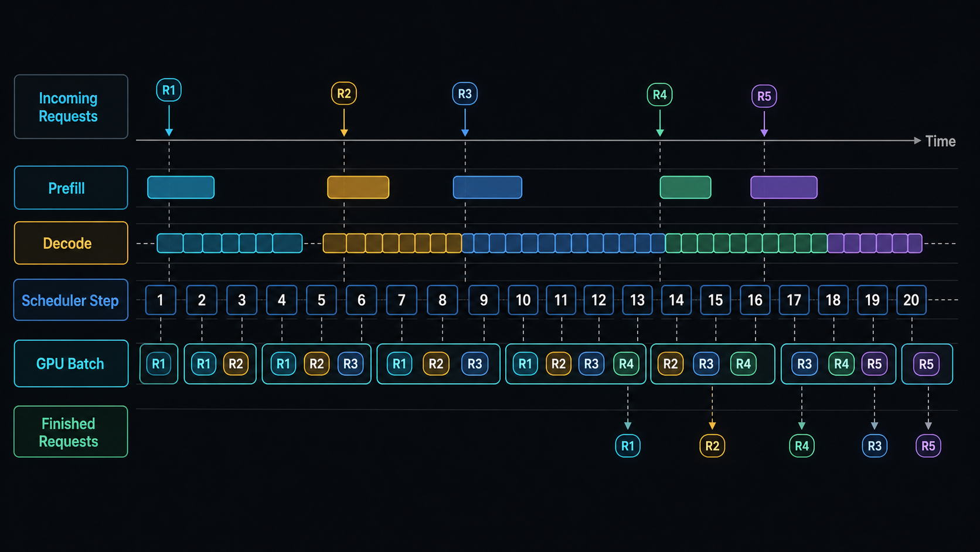This screenshot has width=980, height=552.
Task: Select the yellow R2 prefill block
Action: point(358,187)
